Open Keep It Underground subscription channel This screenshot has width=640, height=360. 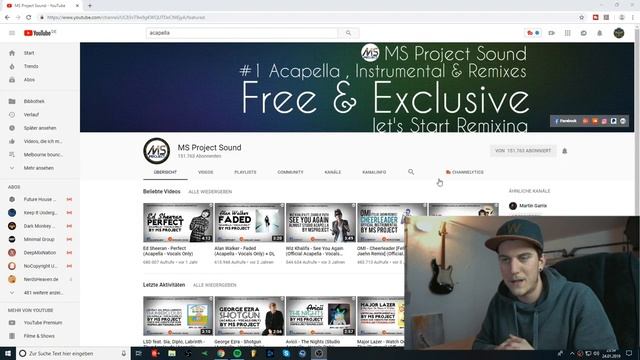pos(40,213)
